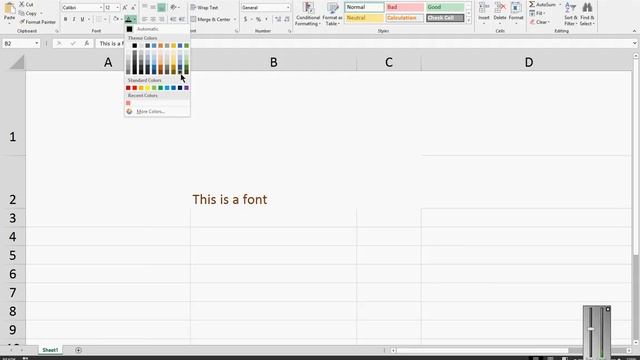The height and width of the screenshot is (360, 640).
Task: Expand the formula bar with its chevron
Action: point(635,43)
